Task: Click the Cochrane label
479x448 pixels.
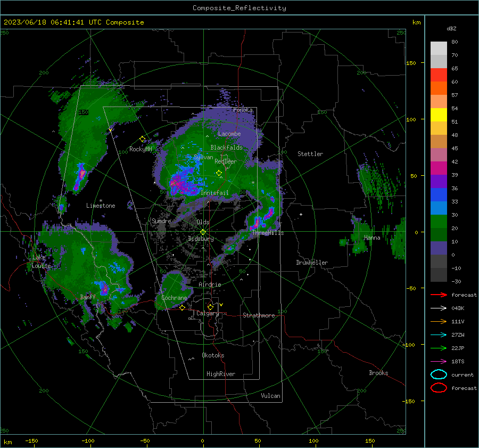Action: 174,298
